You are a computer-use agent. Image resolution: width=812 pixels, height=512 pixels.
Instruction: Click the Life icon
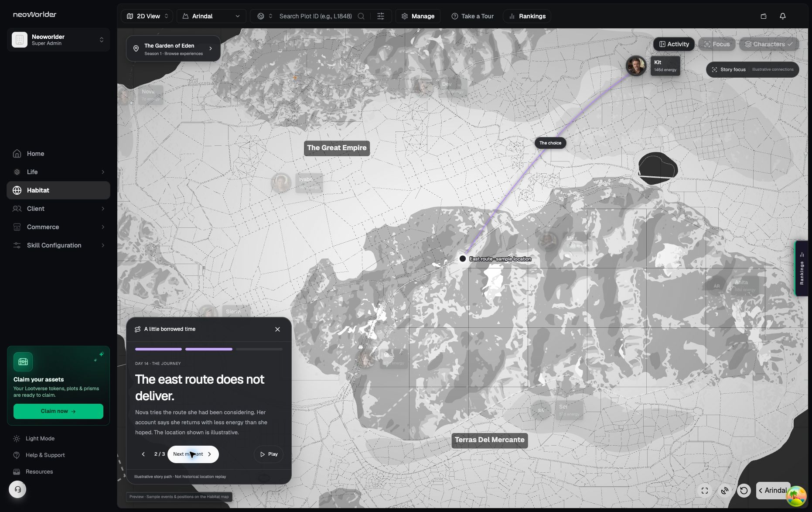[17, 172]
